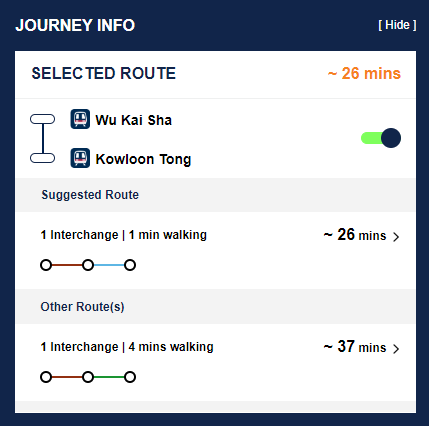The height and width of the screenshot is (426, 429).
Task: Select Wu Kai Sha station name
Action: tap(134, 120)
